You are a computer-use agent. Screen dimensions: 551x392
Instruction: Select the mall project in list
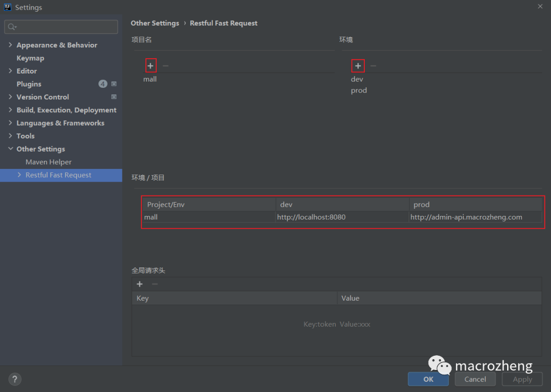tap(150, 79)
